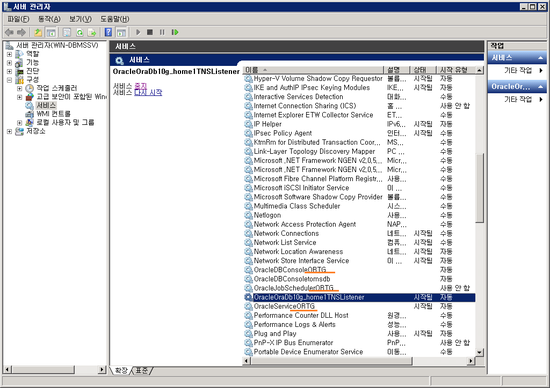Toggle the show/hide action pane icon
The height and width of the screenshot is (388, 550).
click(x=121, y=33)
